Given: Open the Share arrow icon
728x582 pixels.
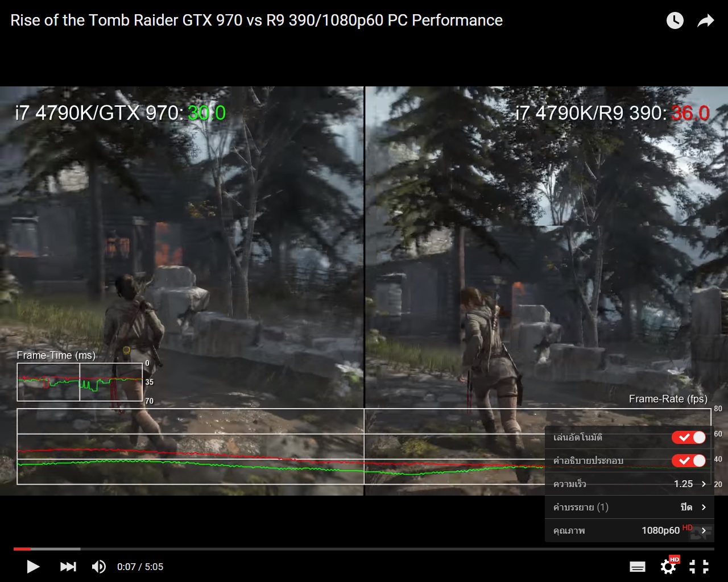Looking at the screenshot, I should coord(706,21).
